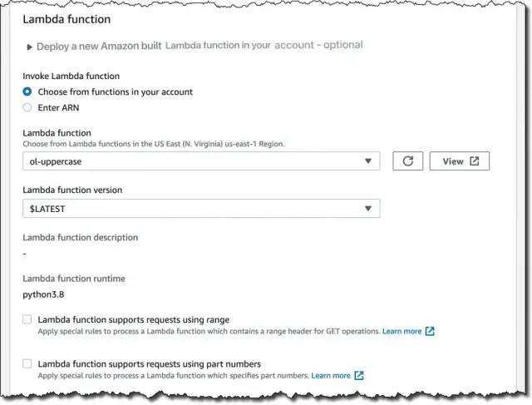This screenshot has height=405, width=532.
Task: Click the external link icon on View button
Action: 475,161
